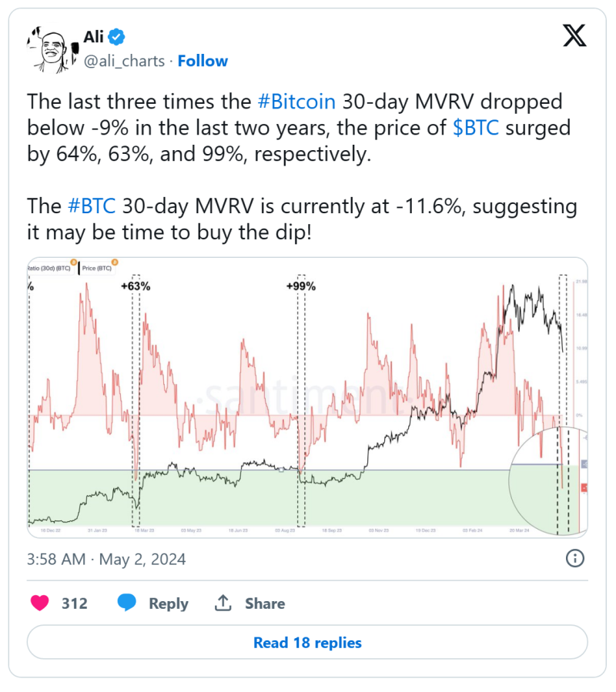
Task: Open the #Bitcoin hashtag
Action: [x=296, y=102]
